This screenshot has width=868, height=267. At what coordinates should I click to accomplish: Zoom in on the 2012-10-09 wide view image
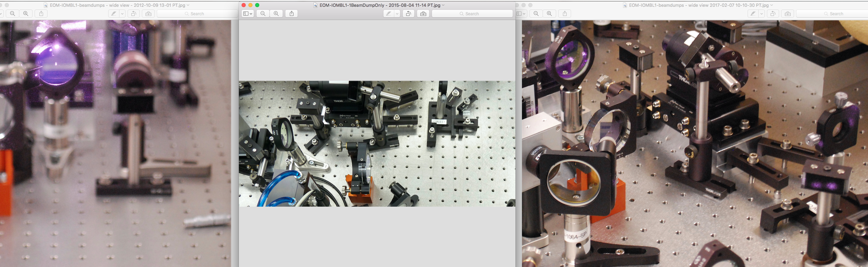tap(26, 14)
